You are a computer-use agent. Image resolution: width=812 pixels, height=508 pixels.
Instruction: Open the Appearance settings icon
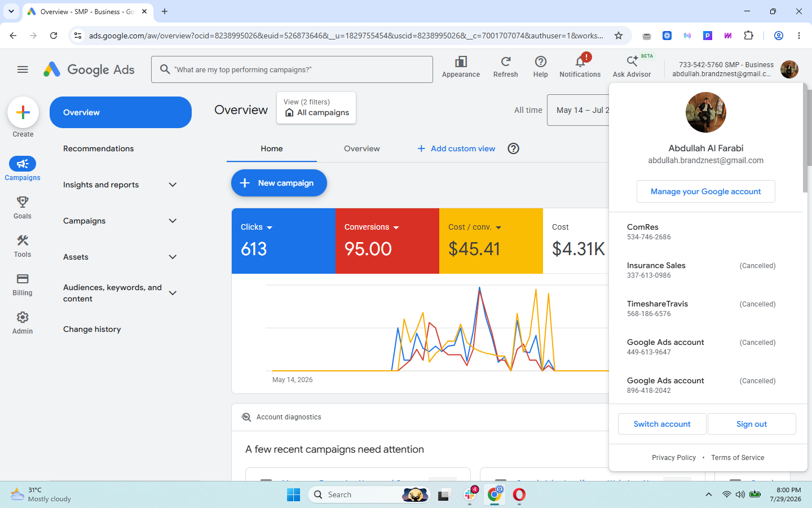pyautogui.click(x=461, y=62)
